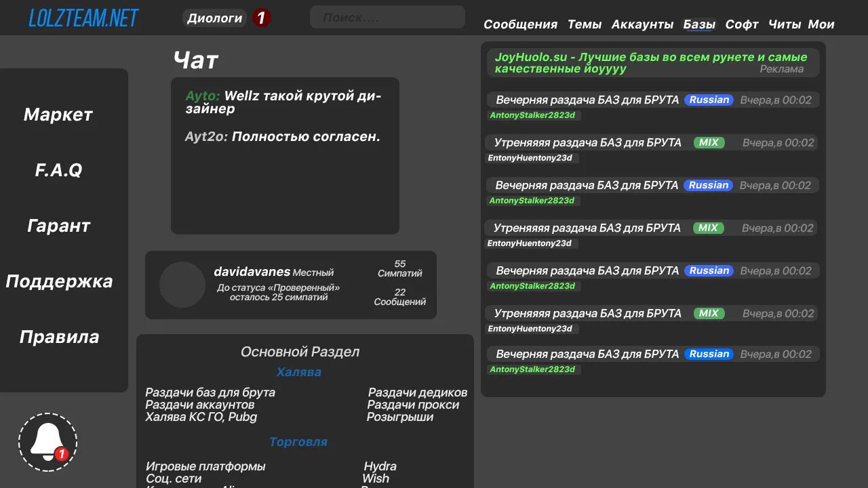
Task: Open Игровые платформы section
Action: tap(205, 466)
